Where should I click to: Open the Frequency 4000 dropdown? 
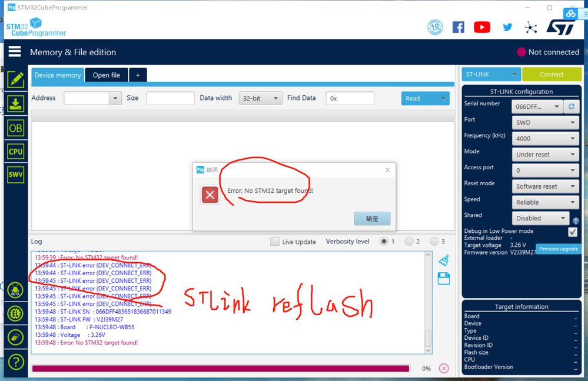click(x=545, y=139)
